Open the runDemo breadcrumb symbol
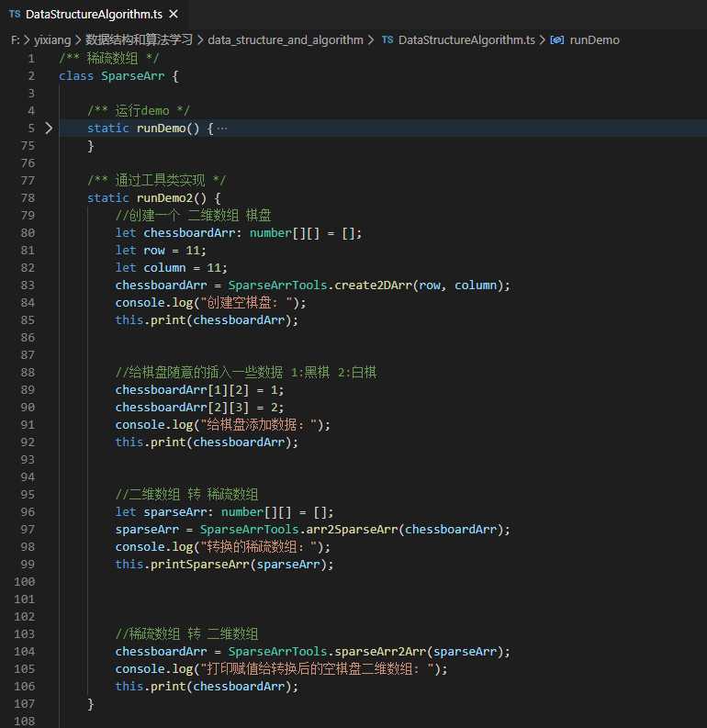707x728 pixels. [594, 39]
